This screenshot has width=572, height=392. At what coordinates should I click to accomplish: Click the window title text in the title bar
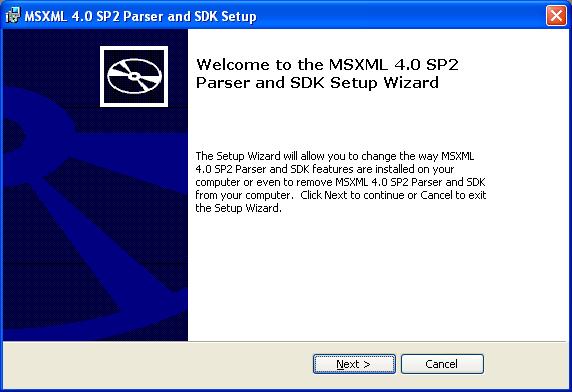140,16
